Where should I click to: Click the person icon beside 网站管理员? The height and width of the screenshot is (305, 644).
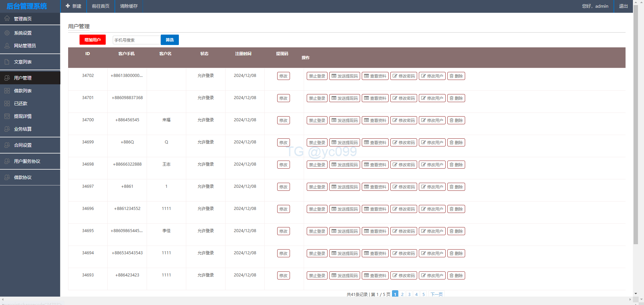[7, 46]
